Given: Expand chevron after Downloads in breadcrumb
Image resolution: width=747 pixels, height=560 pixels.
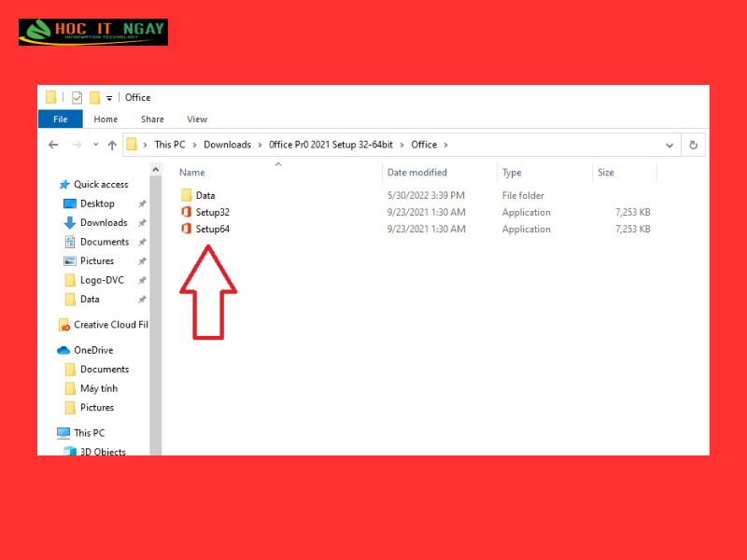Looking at the screenshot, I should (x=261, y=145).
